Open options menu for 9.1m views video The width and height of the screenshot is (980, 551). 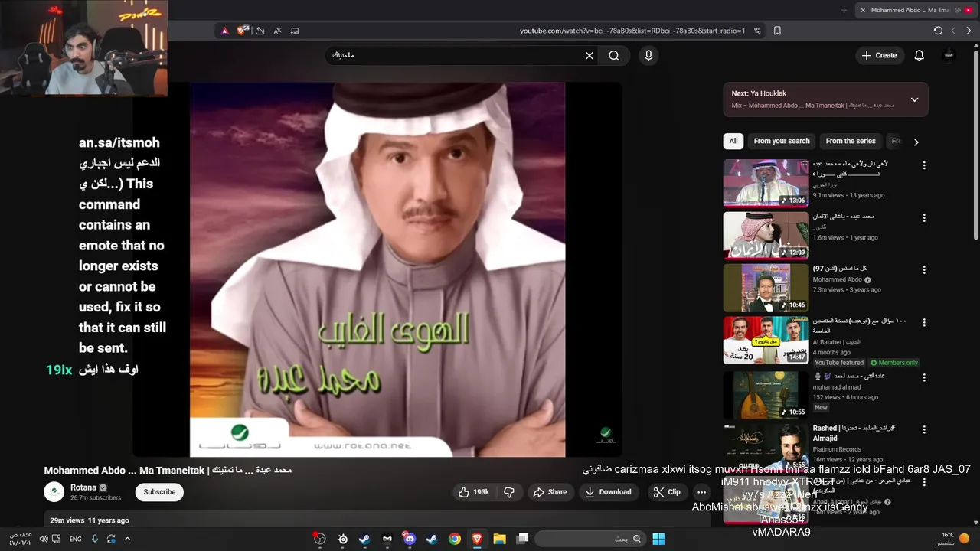[924, 165]
